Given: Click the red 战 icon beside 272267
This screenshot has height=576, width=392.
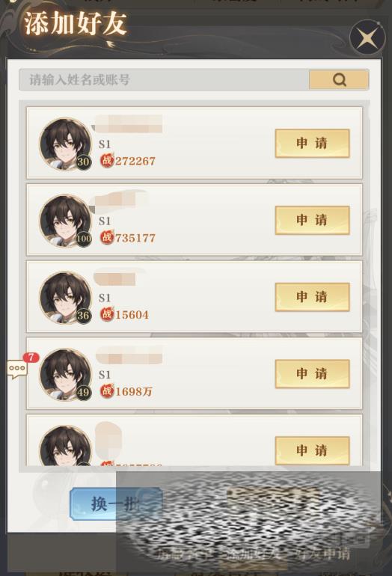Looking at the screenshot, I should click(107, 160).
